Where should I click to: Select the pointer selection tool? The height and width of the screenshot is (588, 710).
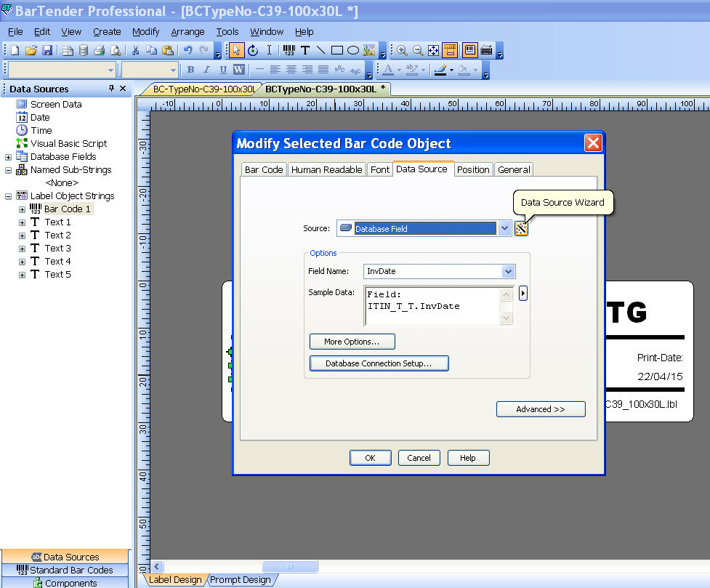click(236, 50)
